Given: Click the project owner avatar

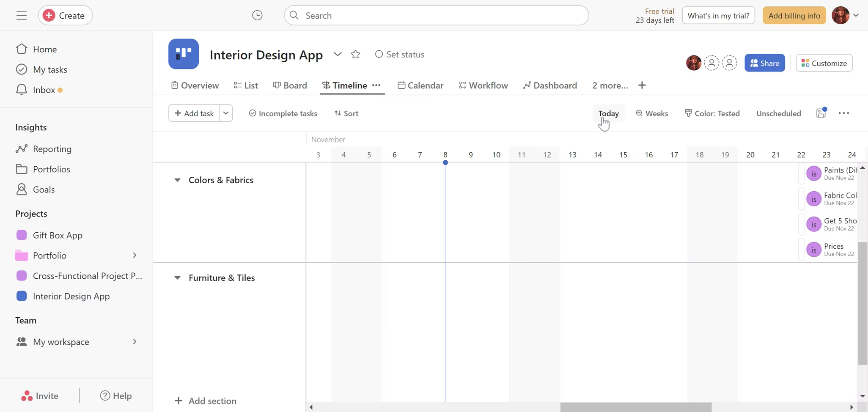Looking at the screenshot, I should (694, 63).
